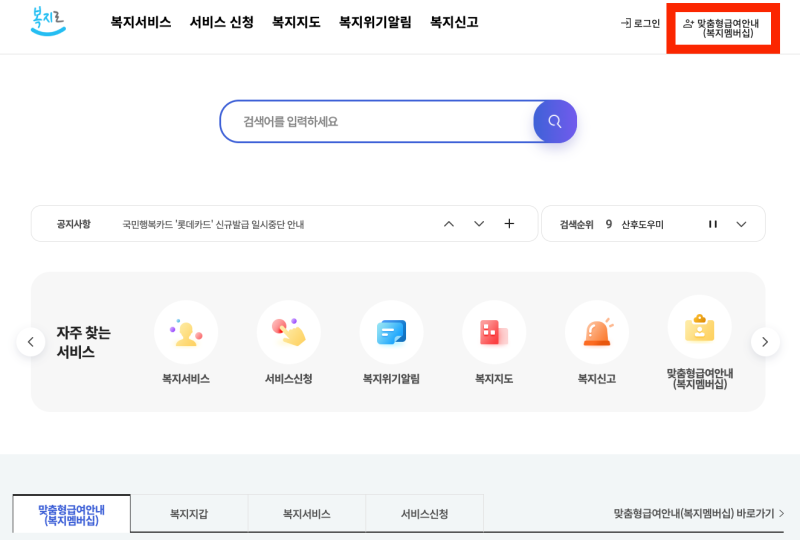Expand the 검색순위 list chevron
The image size is (800, 540).
point(741,224)
